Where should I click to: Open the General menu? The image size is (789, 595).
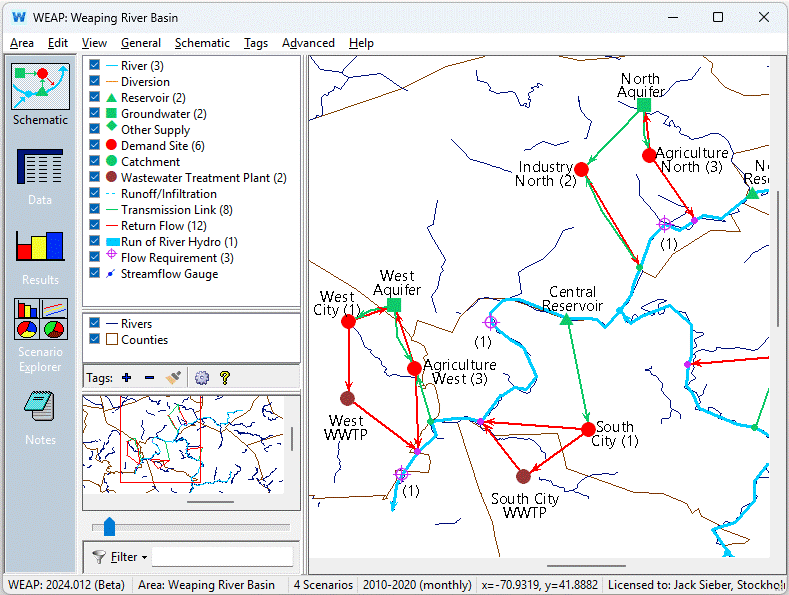[141, 43]
